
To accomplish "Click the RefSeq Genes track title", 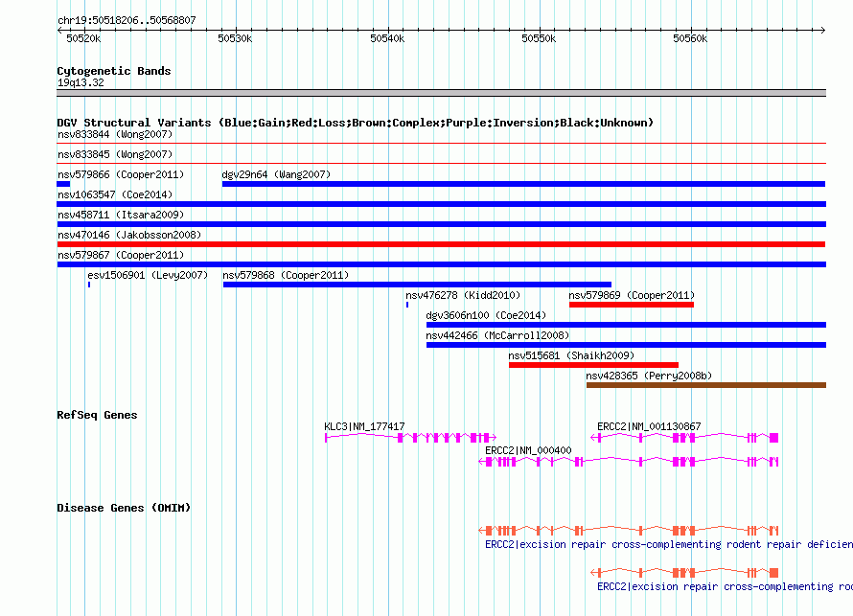I will (x=97, y=415).
